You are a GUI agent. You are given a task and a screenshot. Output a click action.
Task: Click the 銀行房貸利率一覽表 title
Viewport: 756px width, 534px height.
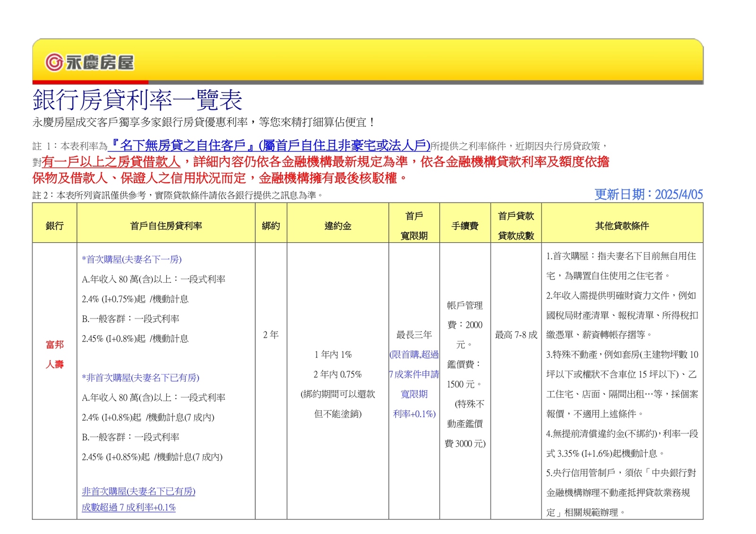[137, 100]
